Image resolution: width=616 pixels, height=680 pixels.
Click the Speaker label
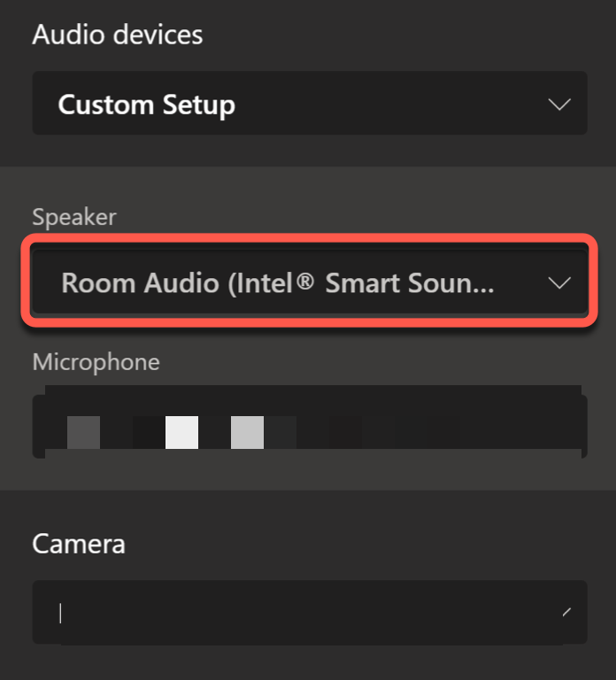pos(74,216)
